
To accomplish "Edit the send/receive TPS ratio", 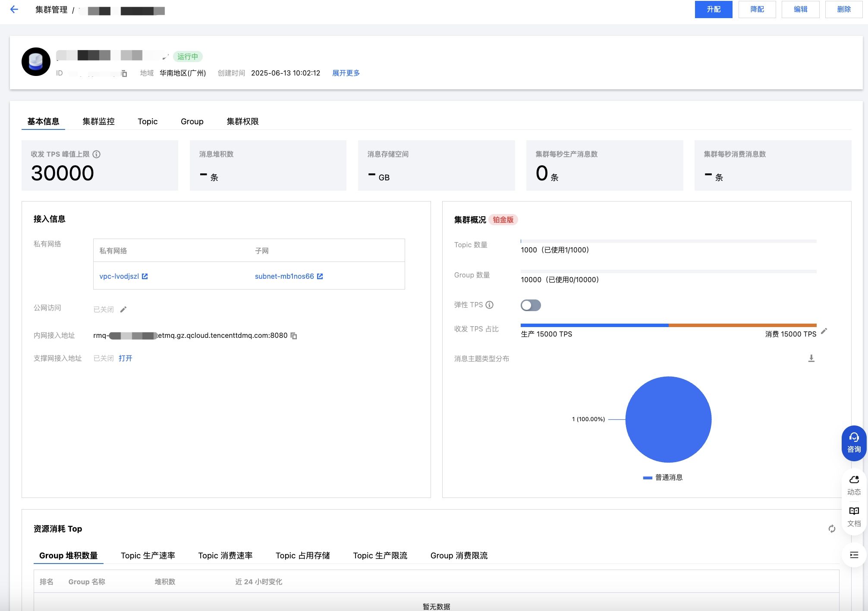I will click(x=824, y=331).
